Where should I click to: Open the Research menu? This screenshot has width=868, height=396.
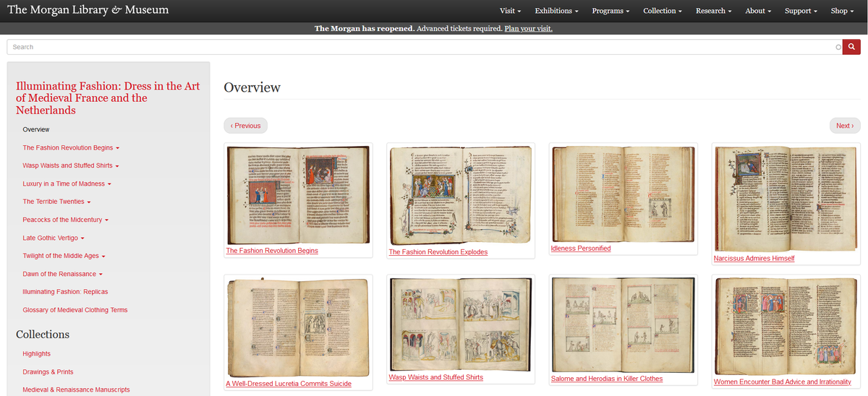click(x=713, y=11)
